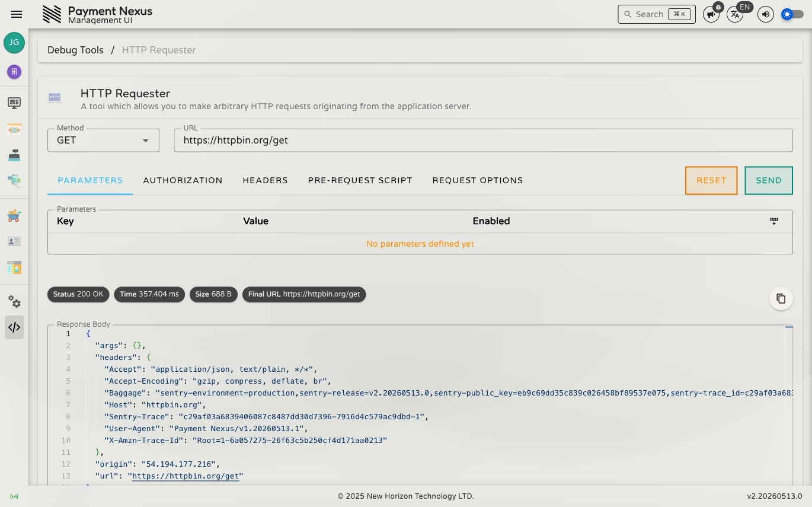812x507 pixels.
Task: Open the debug tools code icon
Action: point(14,327)
